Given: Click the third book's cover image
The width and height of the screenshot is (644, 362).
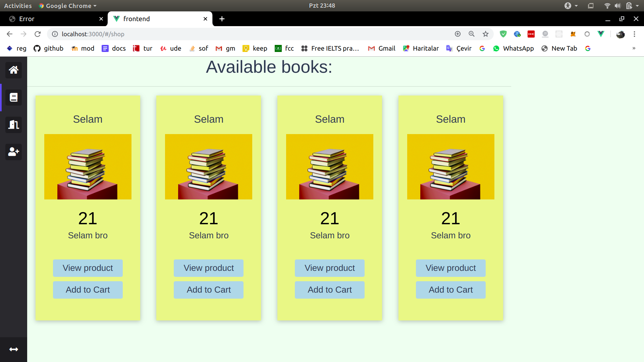Looking at the screenshot, I should click(x=329, y=167).
